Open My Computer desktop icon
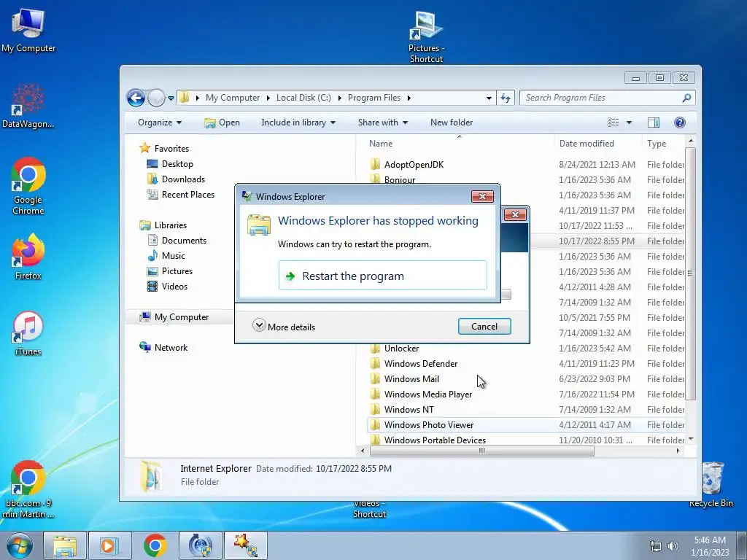 click(28, 31)
